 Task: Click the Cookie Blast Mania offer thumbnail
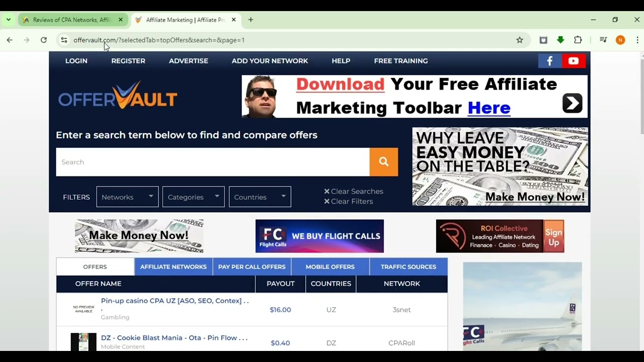(x=84, y=342)
